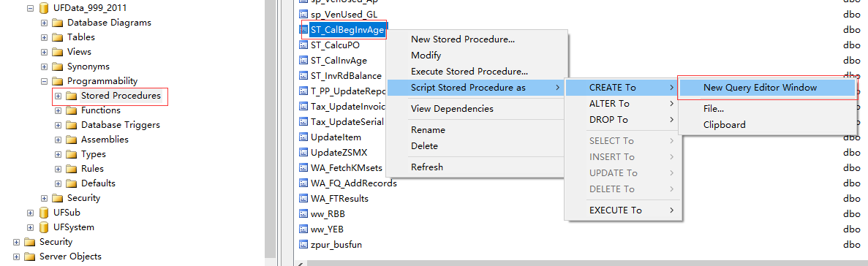Choose New Query Editor Window
Viewport: 868px width, 266px height.
(x=760, y=88)
